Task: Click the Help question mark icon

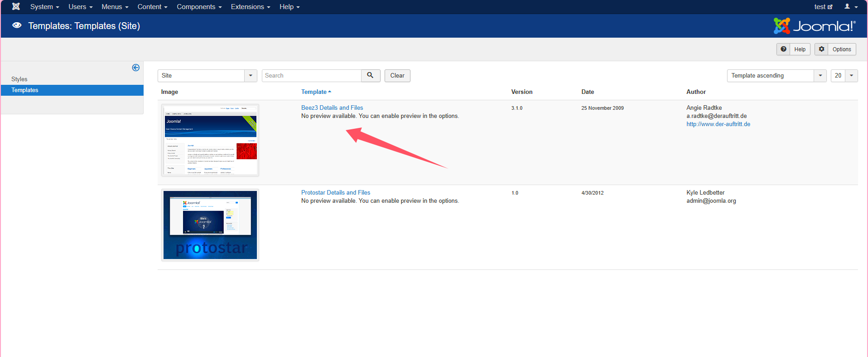Action: point(783,49)
